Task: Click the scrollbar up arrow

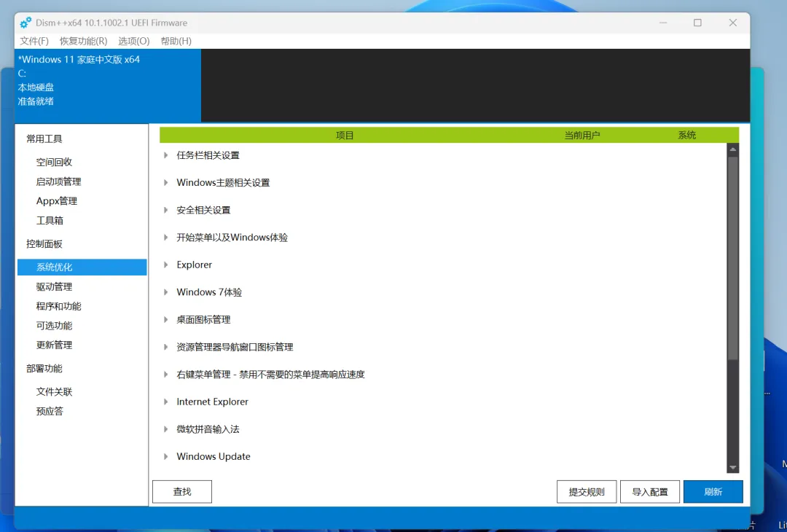Action: (733, 149)
